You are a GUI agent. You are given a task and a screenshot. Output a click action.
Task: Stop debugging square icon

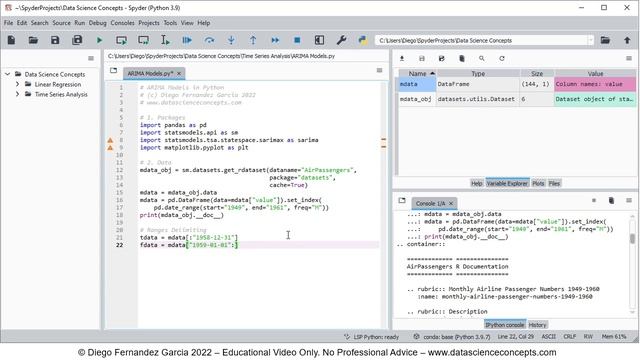point(297,40)
